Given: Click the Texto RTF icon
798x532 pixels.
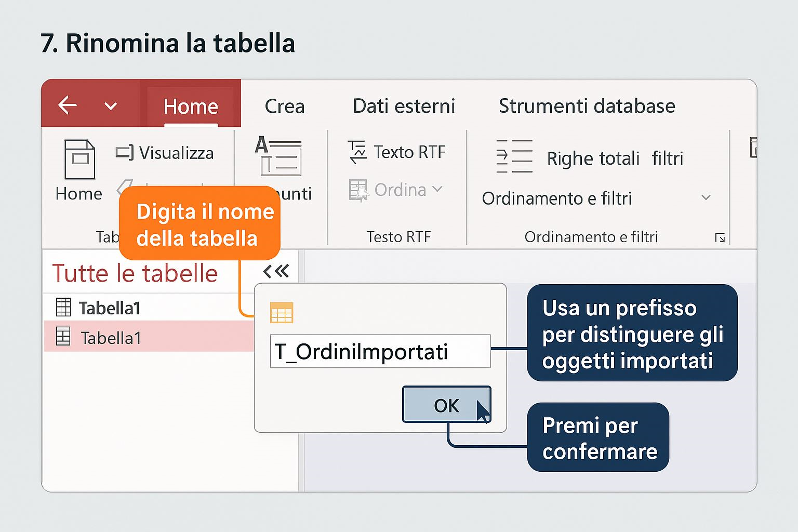Looking at the screenshot, I should (357, 152).
